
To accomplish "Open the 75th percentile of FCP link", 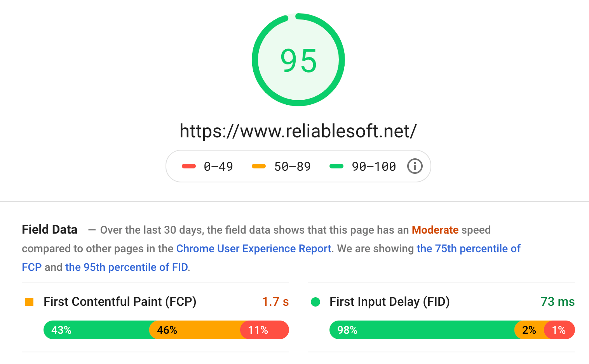I will pyautogui.click(x=468, y=249).
